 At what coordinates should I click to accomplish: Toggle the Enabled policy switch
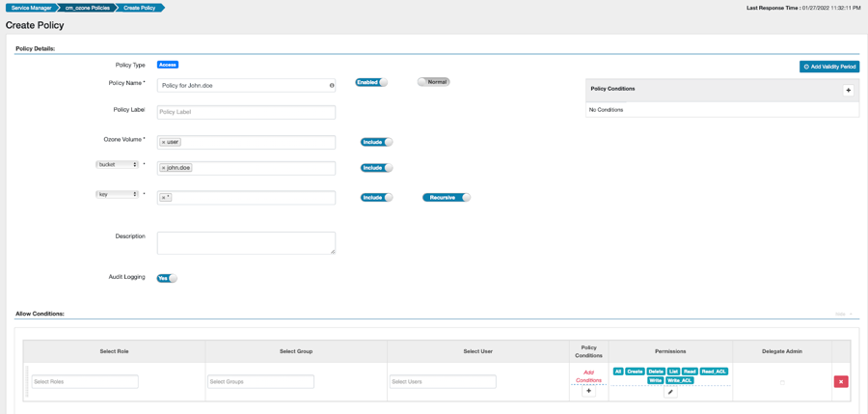click(x=371, y=83)
